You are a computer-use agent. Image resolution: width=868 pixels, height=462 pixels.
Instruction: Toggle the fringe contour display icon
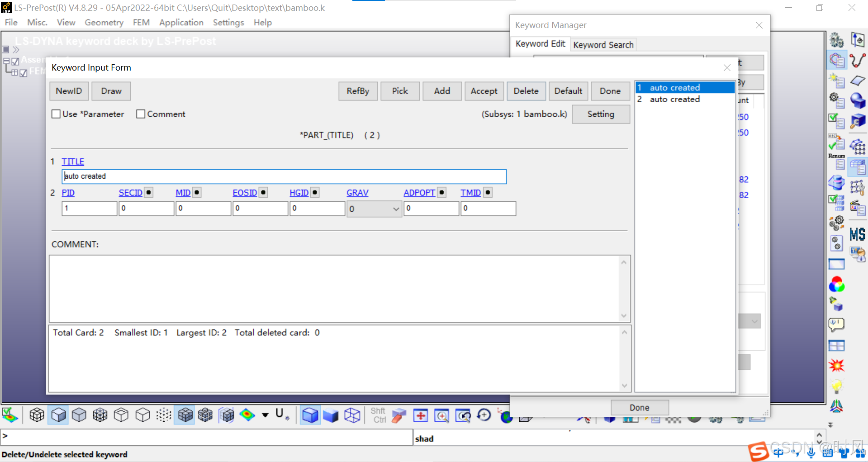[x=9, y=415]
